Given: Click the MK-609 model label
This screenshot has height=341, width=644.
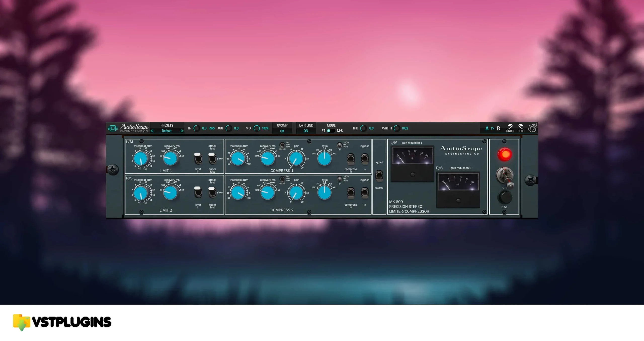Looking at the screenshot, I should (x=396, y=202).
